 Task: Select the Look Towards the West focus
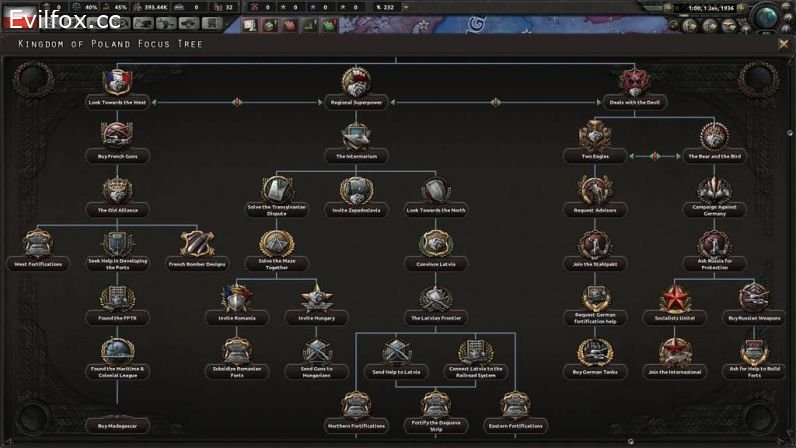click(x=118, y=84)
